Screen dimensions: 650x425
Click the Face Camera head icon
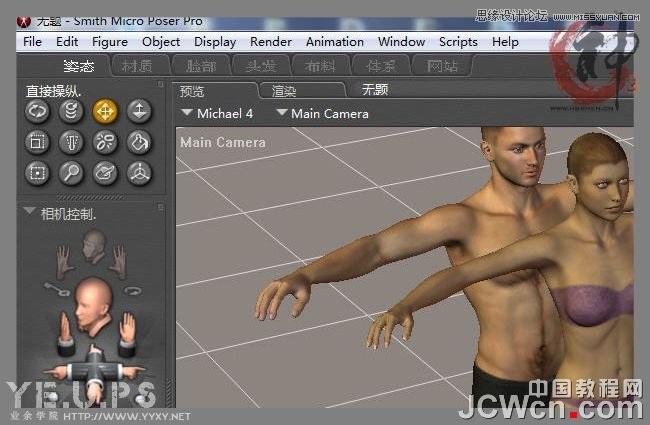click(94, 246)
